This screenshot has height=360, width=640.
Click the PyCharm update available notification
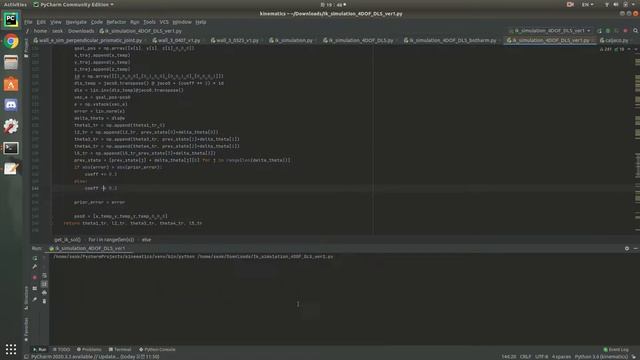95,357
